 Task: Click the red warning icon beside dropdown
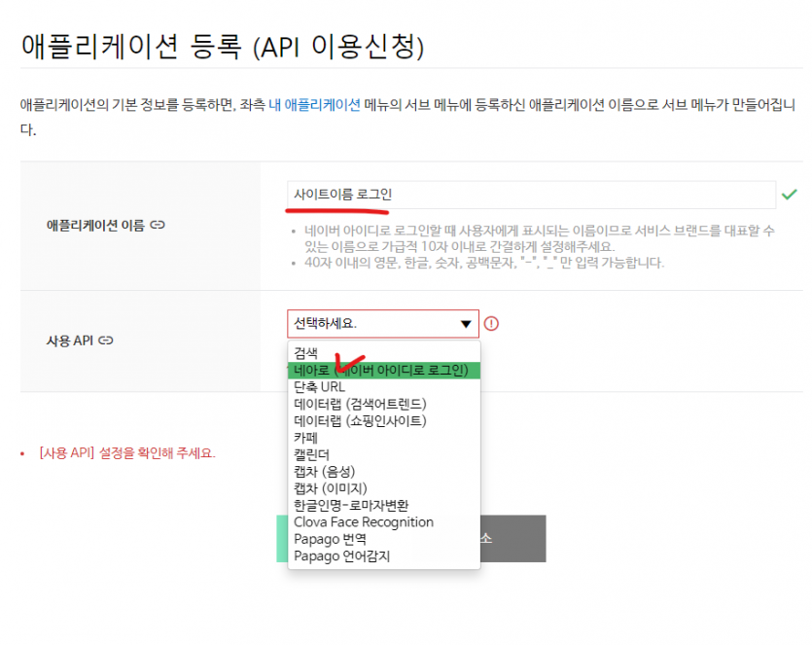(x=491, y=324)
